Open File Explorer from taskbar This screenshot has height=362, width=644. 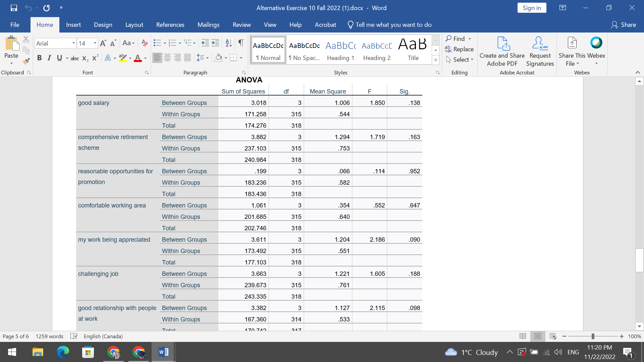pyautogui.click(x=38, y=352)
